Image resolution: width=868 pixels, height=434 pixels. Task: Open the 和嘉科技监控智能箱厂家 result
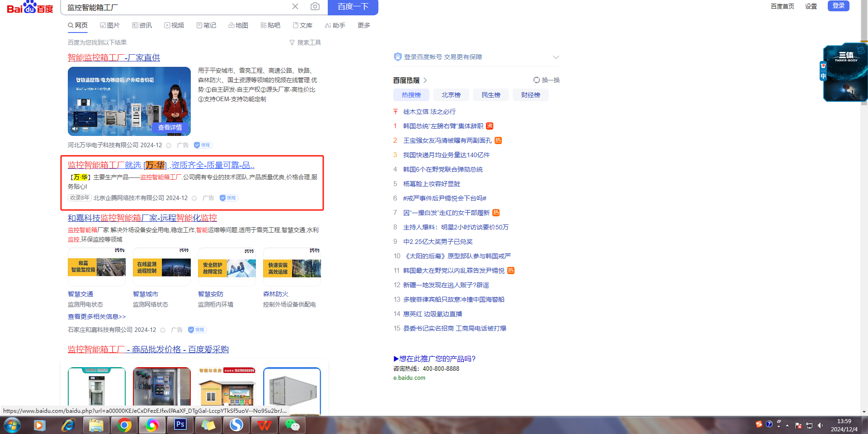(x=142, y=218)
